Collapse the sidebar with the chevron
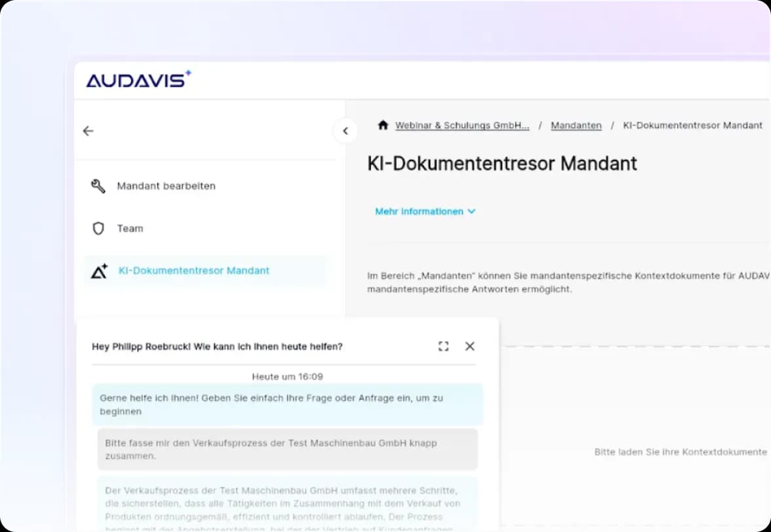Image resolution: width=771 pixels, height=532 pixels. (346, 130)
